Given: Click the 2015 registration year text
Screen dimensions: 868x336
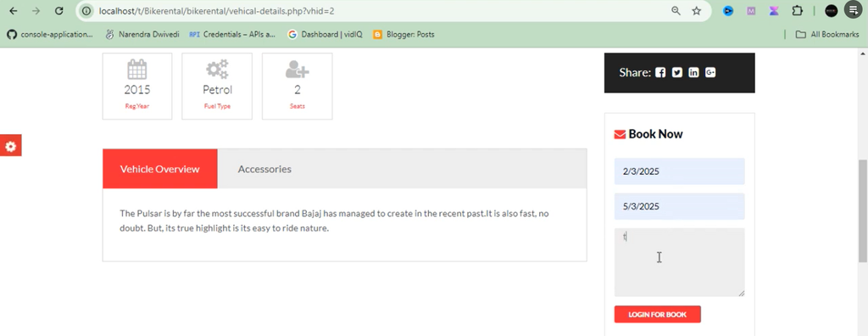Looking at the screenshot, I should (136, 90).
